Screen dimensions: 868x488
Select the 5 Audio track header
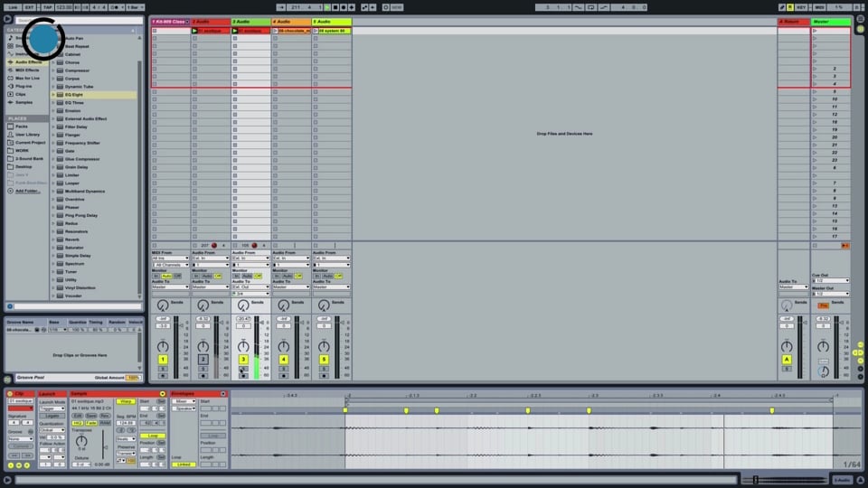332,22
